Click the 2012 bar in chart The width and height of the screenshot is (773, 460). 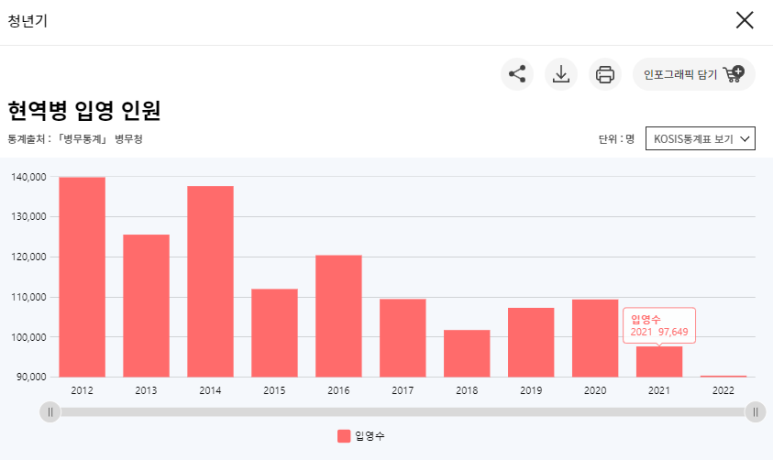[82, 277]
